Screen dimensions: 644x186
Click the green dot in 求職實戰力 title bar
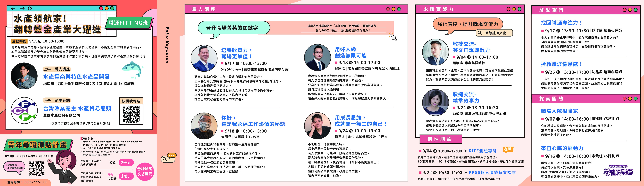(520, 9)
